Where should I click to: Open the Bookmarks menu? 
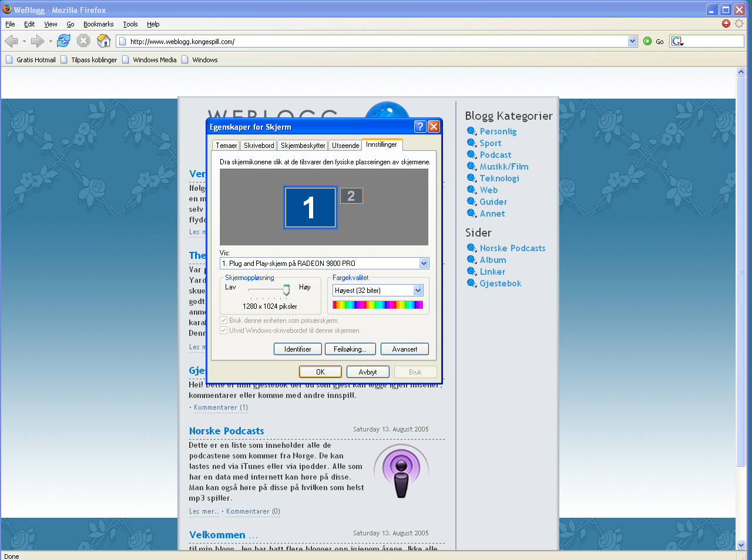[98, 24]
